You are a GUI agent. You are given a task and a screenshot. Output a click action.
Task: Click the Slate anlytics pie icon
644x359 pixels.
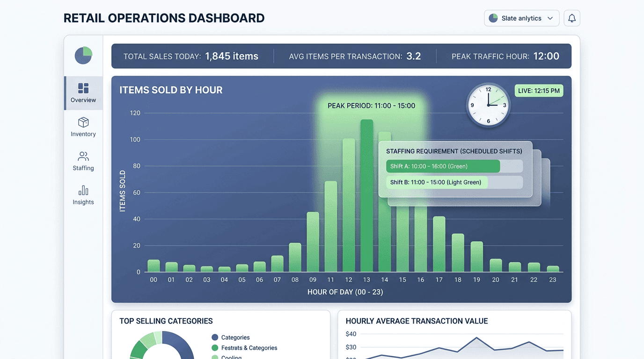(x=493, y=18)
